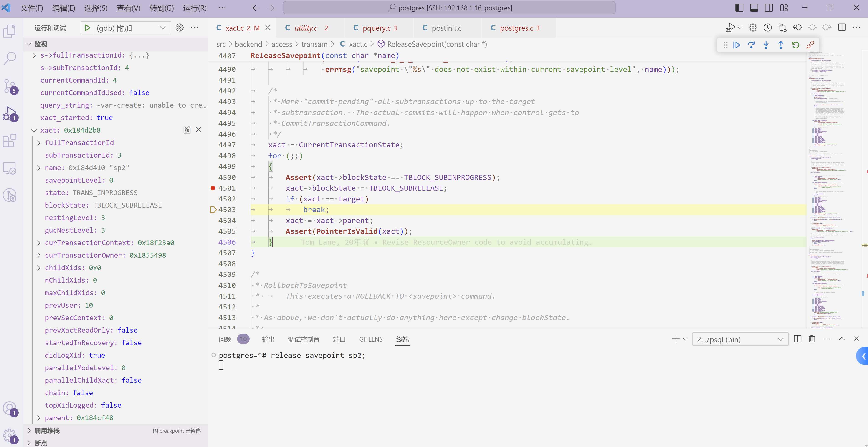Open file history icon in editor title
The height and width of the screenshot is (447, 868).
click(768, 28)
